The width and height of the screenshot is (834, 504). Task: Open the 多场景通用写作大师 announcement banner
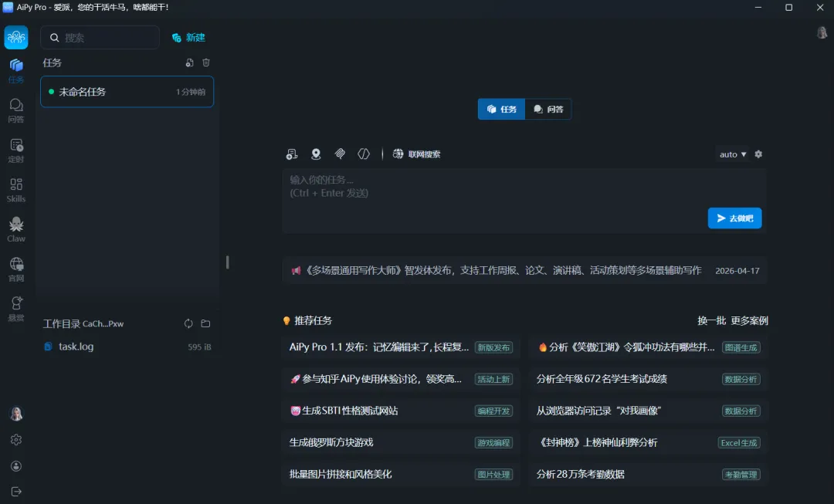(x=524, y=271)
